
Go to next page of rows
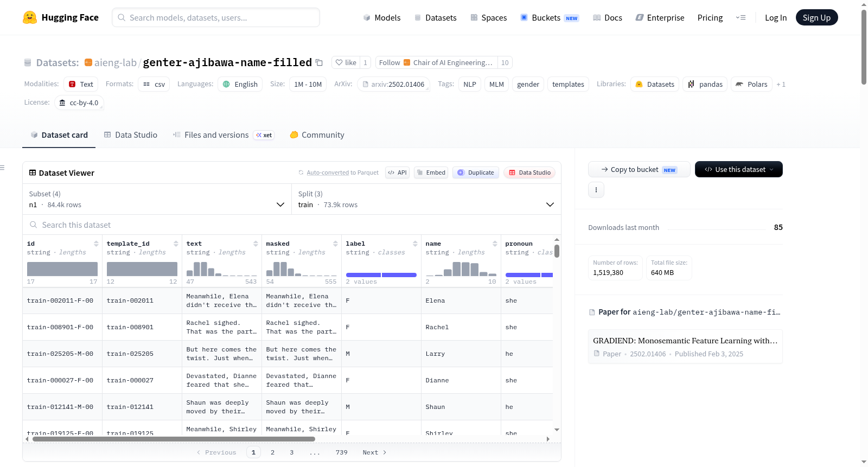[374, 452]
